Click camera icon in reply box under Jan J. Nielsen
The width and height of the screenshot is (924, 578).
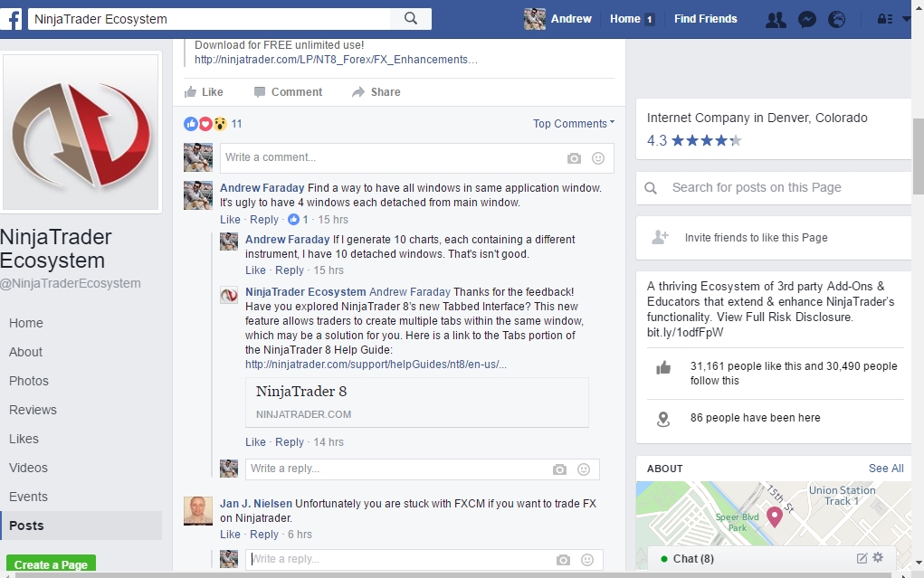[x=563, y=560]
